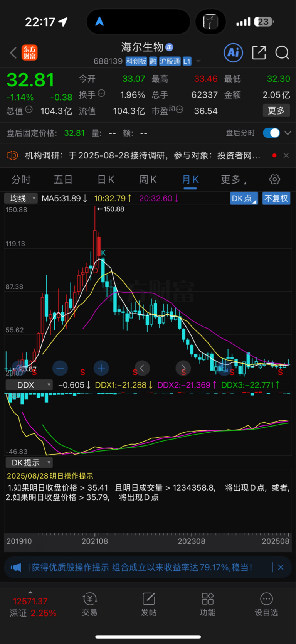This screenshot has height=644, width=296.
Task: Expand stock tag dropdown arrow after L1
Action: 198,61
